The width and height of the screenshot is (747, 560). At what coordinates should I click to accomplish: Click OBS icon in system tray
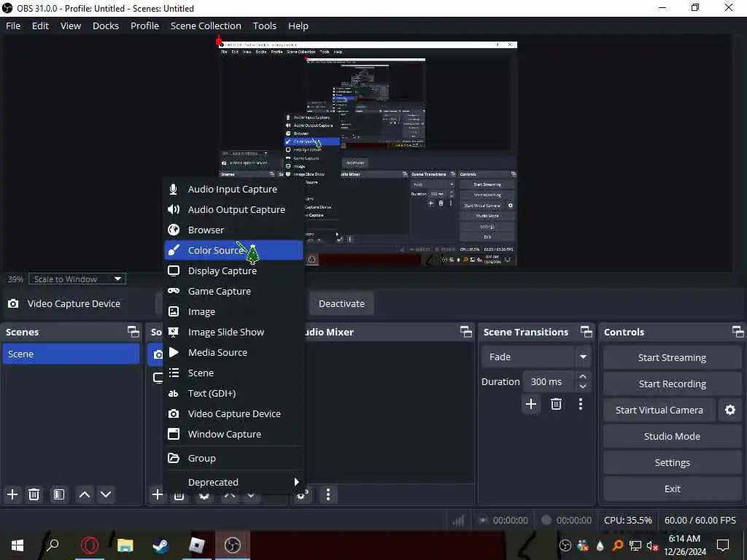coord(565,545)
